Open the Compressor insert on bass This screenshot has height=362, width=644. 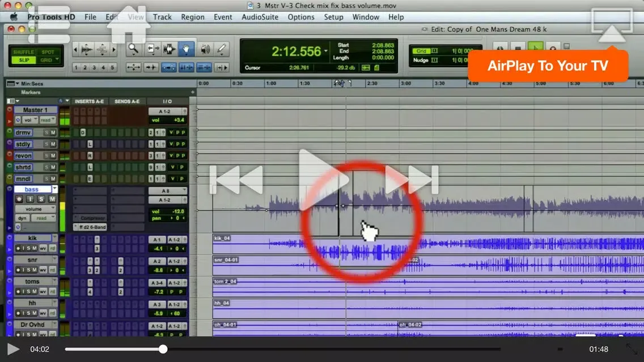[x=90, y=218]
